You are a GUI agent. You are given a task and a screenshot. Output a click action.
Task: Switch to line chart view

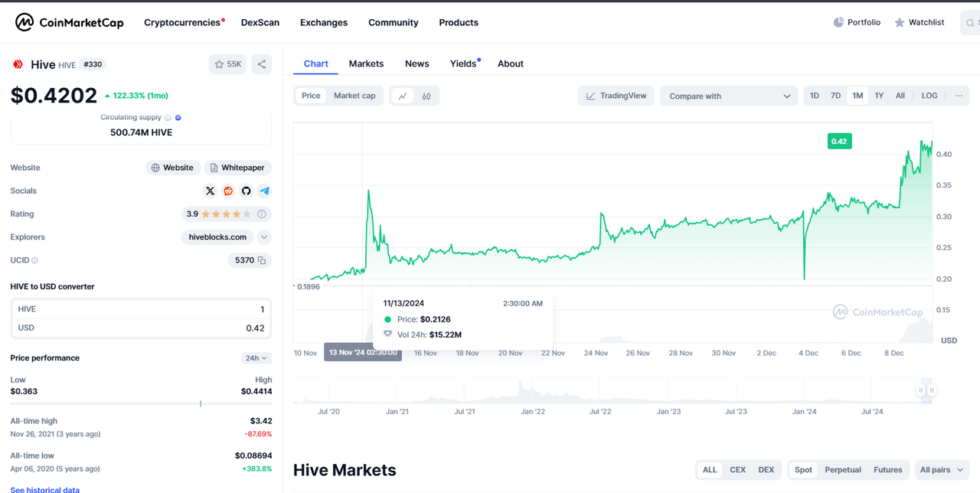point(403,96)
